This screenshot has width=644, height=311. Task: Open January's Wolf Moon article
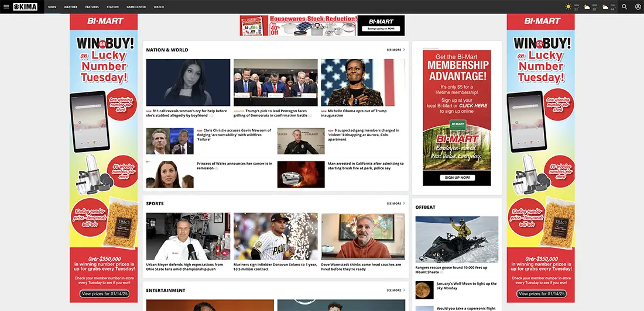point(467,286)
